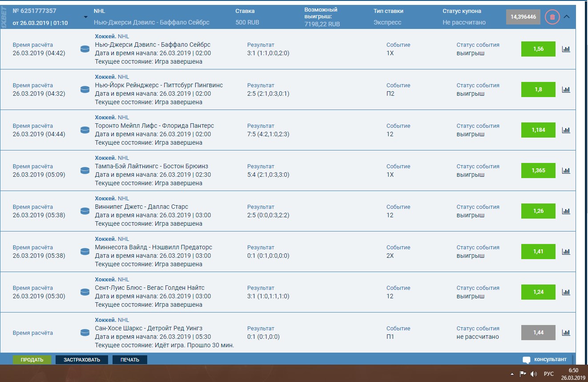The width and height of the screenshot is (588, 382).
Task: Click the 1,365 odds box
Action: (x=538, y=171)
